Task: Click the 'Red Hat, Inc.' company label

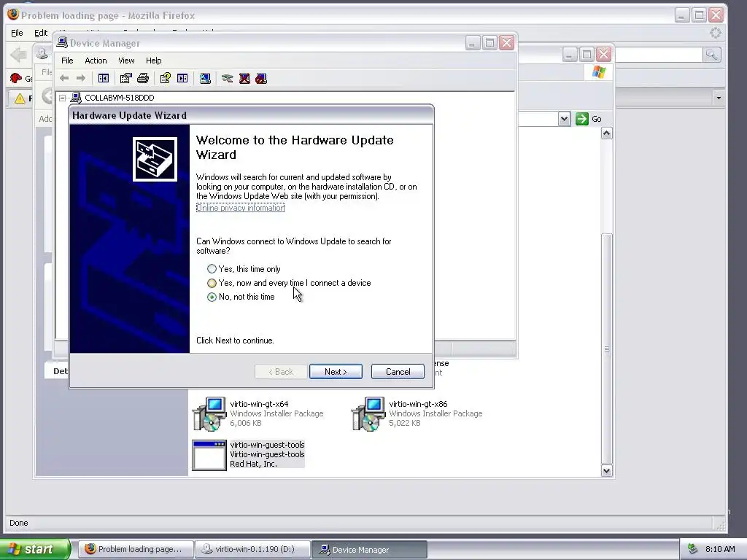Action: click(253, 464)
